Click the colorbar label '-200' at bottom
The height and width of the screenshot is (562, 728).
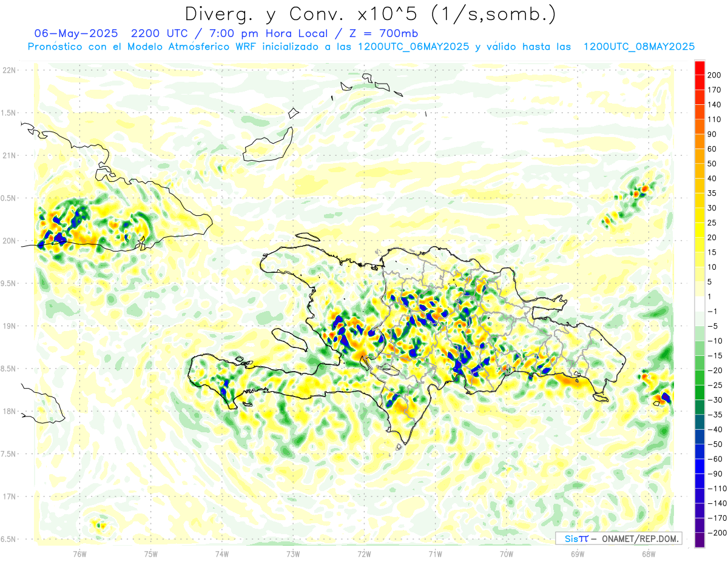click(x=718, y=532)
